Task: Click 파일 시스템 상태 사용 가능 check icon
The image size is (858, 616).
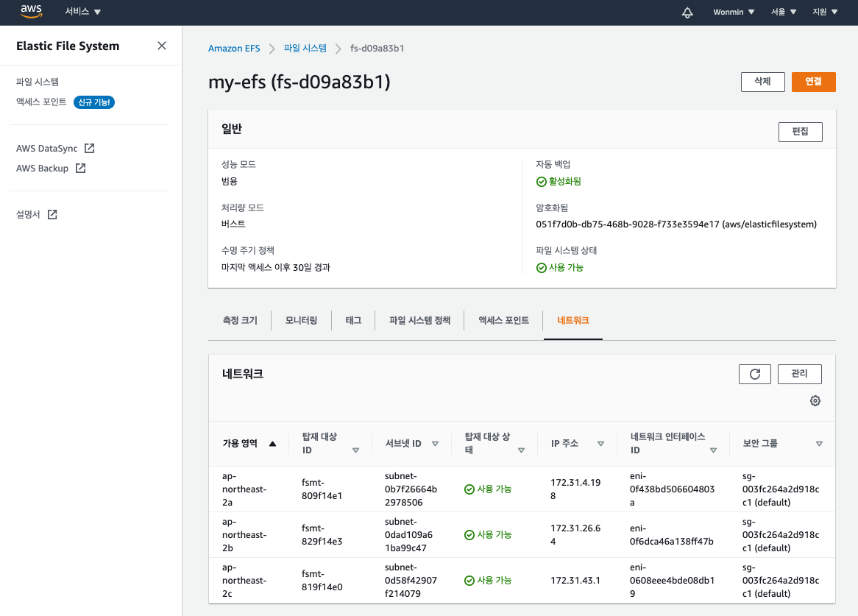Action: pos(541,267)
